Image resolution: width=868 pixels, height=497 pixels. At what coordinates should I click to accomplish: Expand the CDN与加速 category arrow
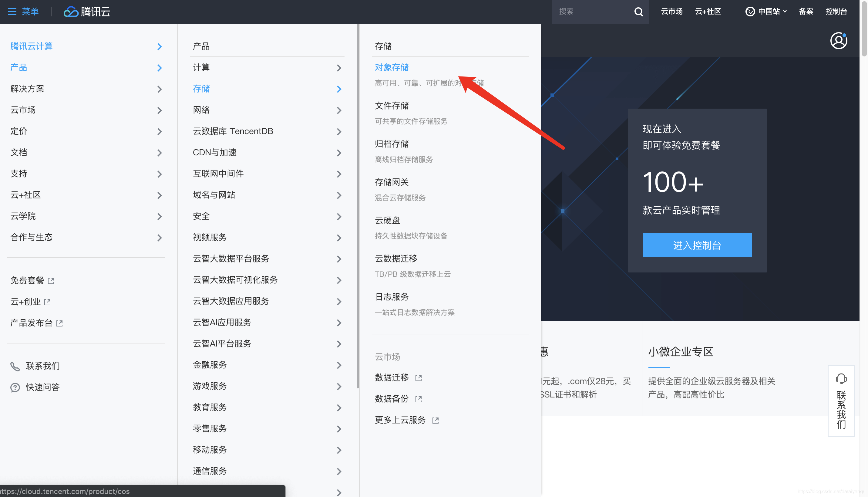(339, 153)
